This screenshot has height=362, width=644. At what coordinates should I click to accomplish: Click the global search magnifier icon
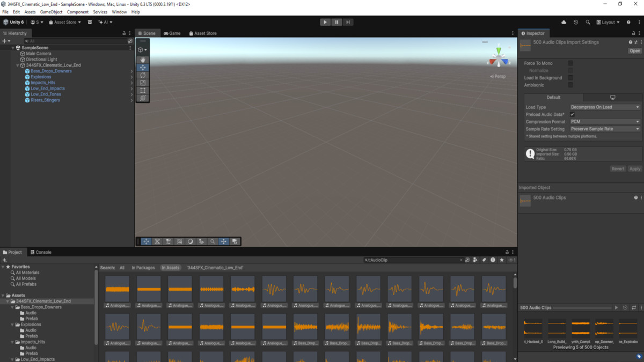588,22
